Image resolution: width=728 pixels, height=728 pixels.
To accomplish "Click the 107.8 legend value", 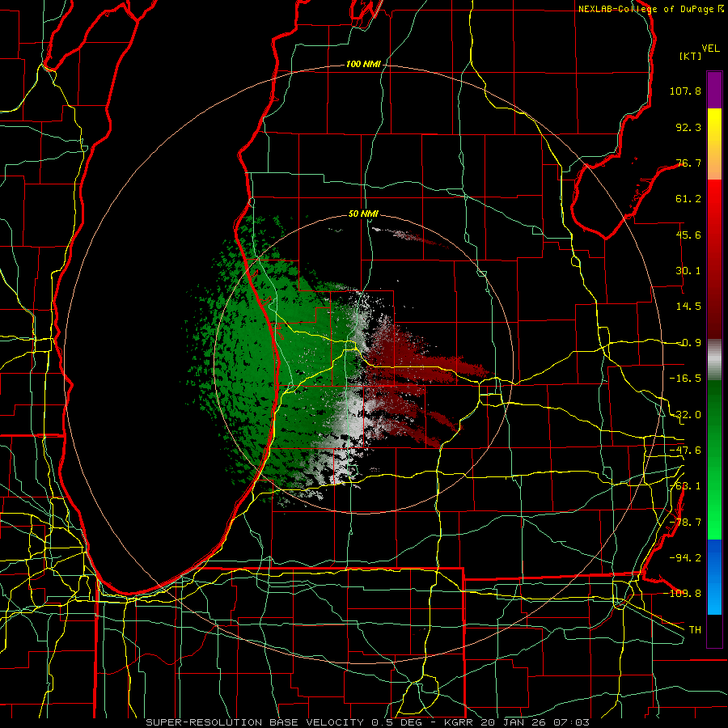I will (685, 91).
